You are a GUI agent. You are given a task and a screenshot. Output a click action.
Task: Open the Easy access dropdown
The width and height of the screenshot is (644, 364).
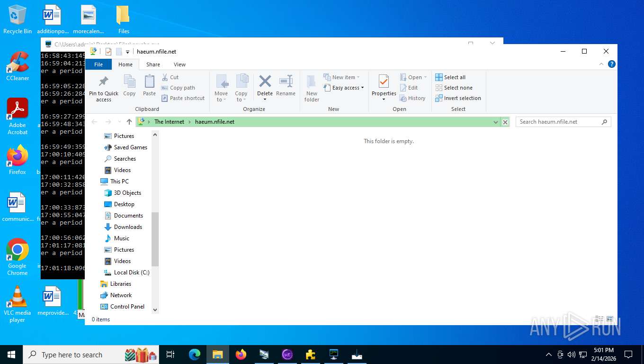coord(344,88)
